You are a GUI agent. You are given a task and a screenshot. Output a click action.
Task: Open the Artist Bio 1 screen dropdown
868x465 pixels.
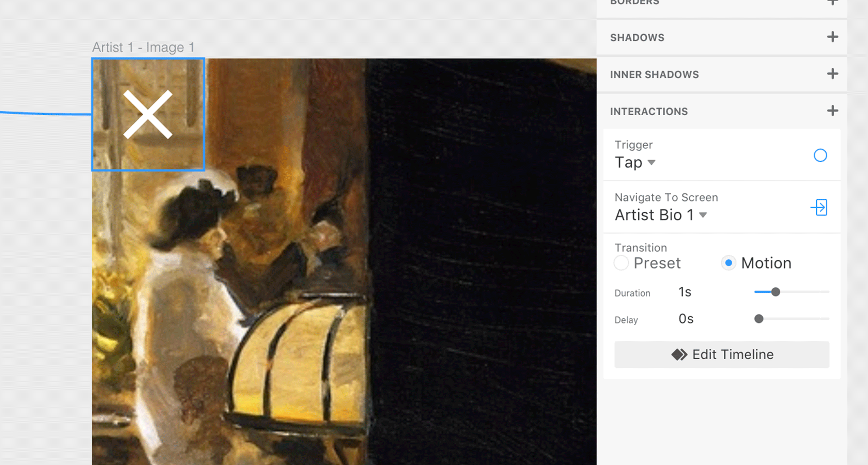point(660,215)
